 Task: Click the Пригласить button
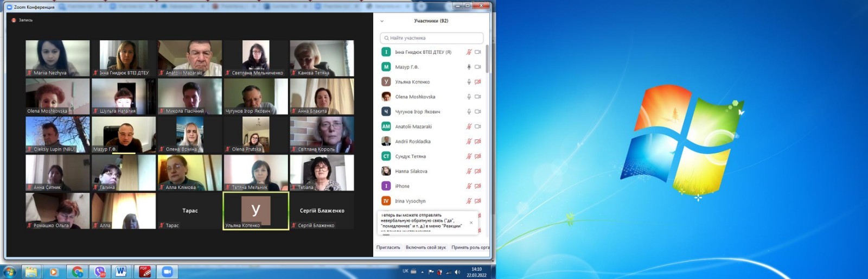tap(388, 248)
